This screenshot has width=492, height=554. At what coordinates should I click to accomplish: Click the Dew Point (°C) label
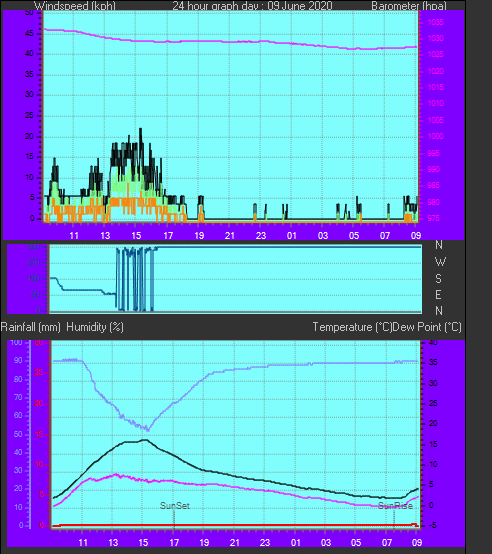427,327
